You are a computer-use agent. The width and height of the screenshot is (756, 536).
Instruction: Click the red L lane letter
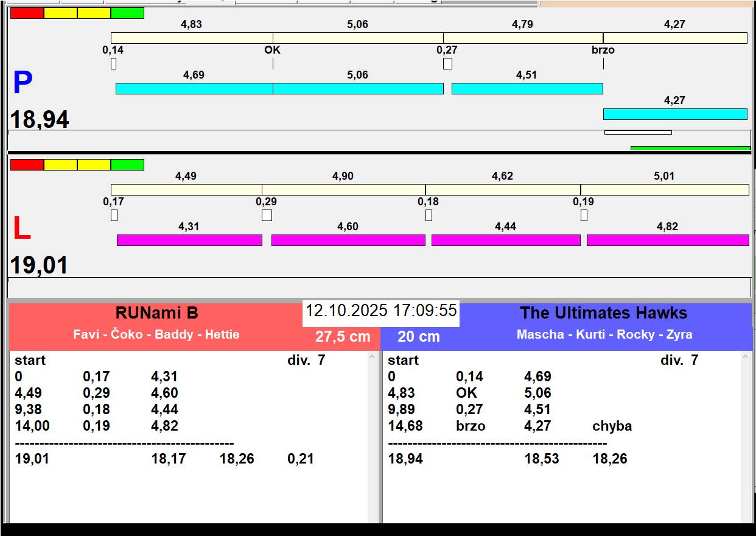(21, 229)
